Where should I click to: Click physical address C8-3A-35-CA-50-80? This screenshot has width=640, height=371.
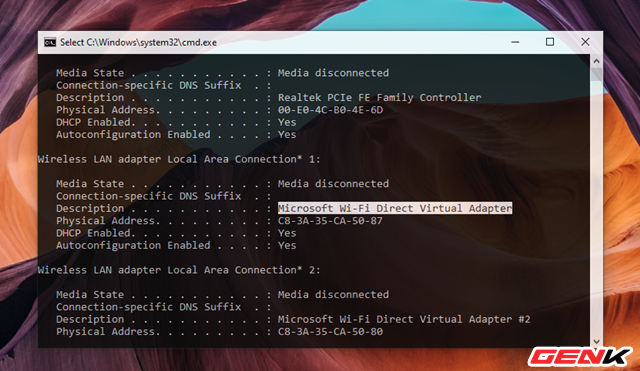330,331
